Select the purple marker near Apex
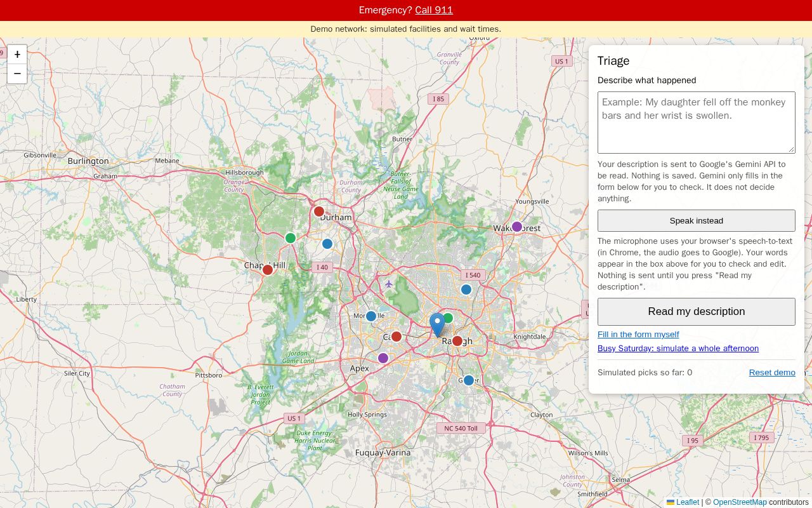The height and width of the screenshot is (508, 812). point(383,358)
